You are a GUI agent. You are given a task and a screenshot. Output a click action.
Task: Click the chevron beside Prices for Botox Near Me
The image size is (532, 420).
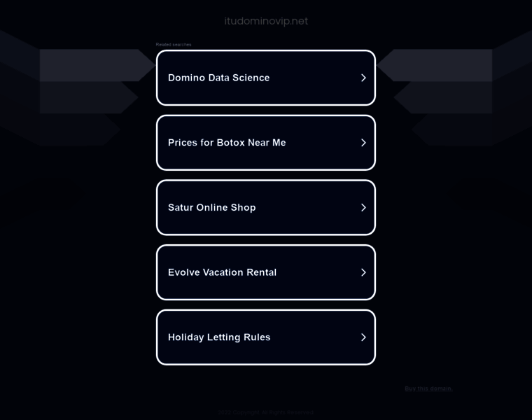363,143
